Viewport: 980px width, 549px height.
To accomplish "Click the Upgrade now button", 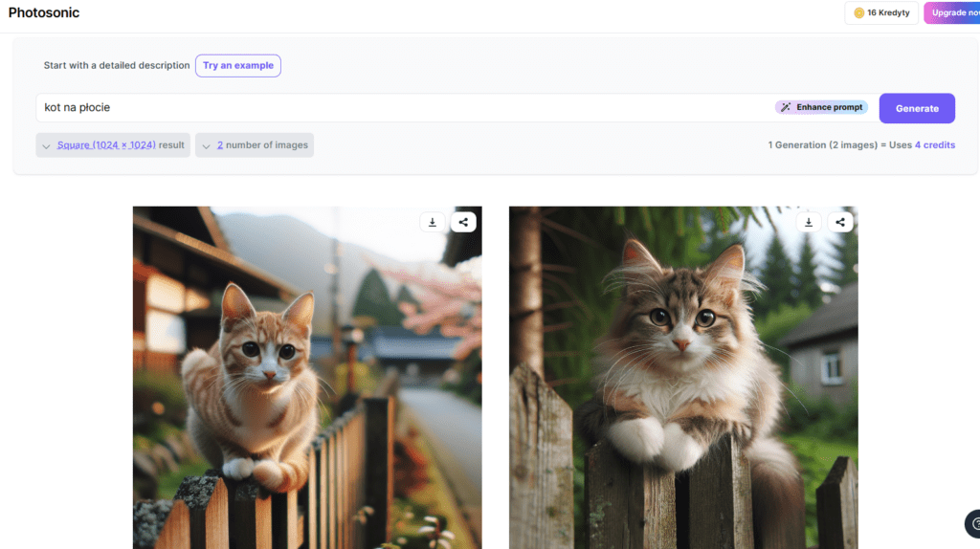I will pos(952,13).
